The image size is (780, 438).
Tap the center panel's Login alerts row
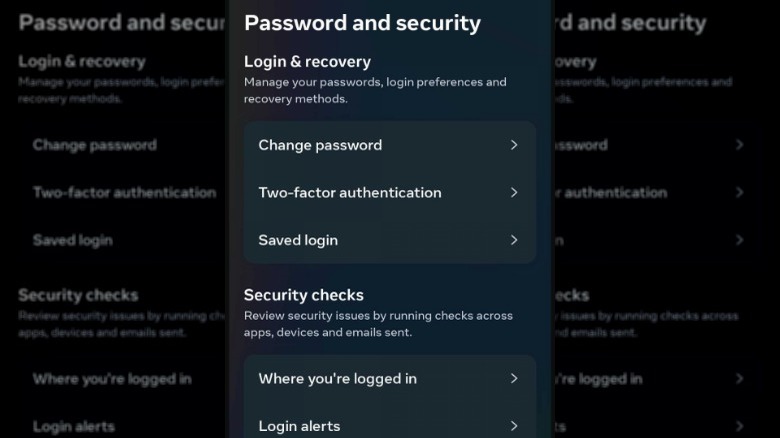coord(299,426)
